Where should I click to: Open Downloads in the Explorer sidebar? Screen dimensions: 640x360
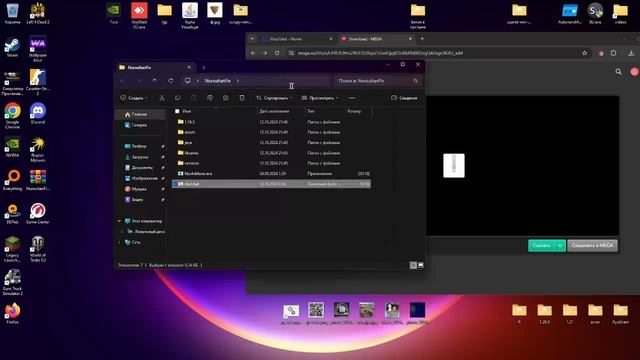(140, 157)
